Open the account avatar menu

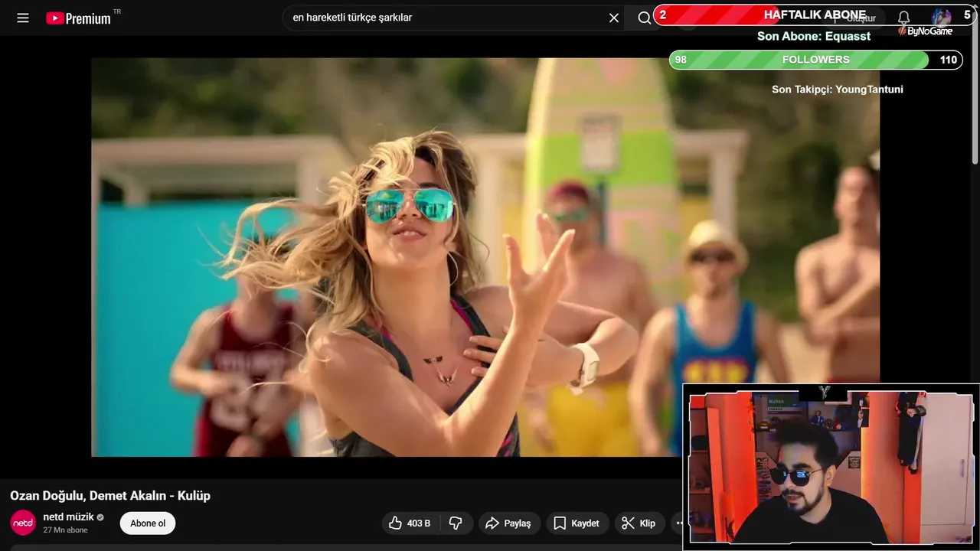click(941, 18)
